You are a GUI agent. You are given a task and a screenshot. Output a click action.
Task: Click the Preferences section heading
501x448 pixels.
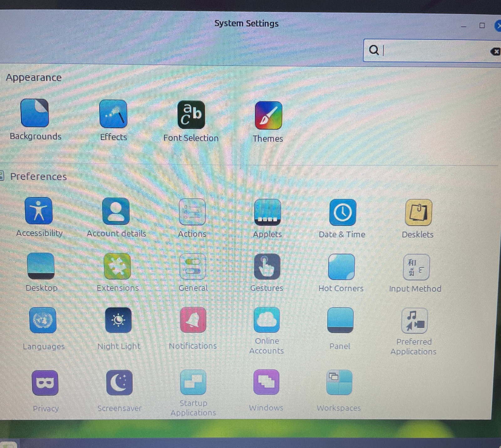point(39,177)
